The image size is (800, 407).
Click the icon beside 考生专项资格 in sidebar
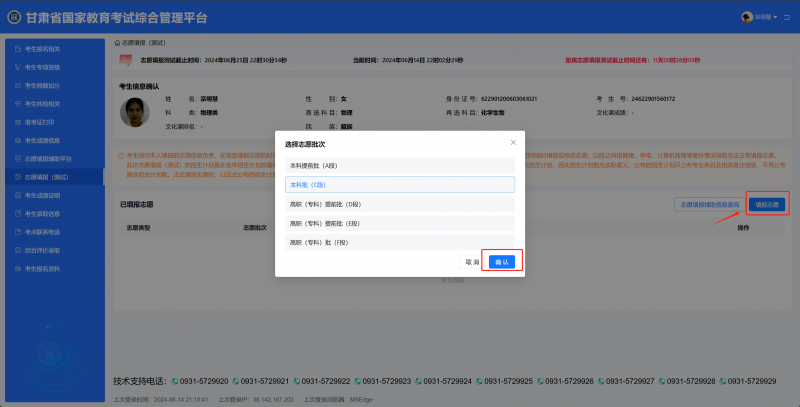pos(18,67)
